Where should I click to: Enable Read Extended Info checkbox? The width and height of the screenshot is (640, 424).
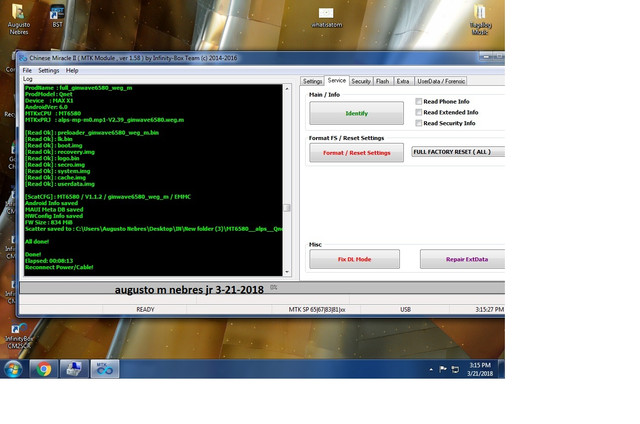tap(418, 112)
